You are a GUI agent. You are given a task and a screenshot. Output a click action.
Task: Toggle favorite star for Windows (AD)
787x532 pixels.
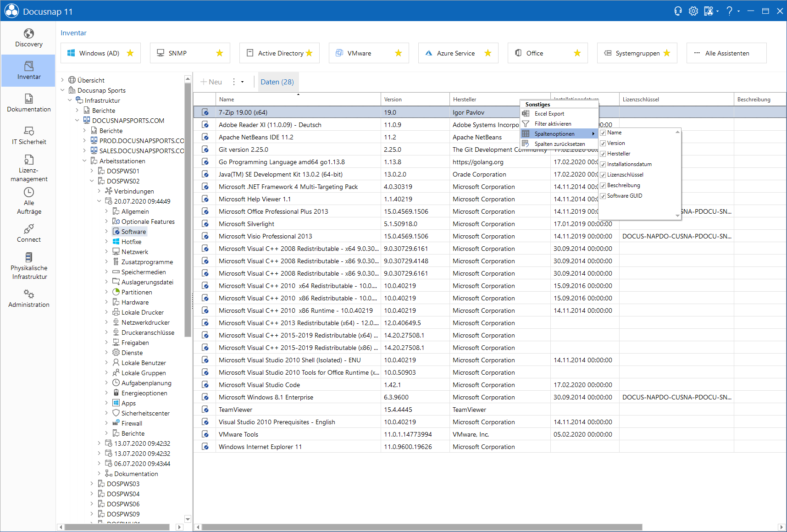130,53
